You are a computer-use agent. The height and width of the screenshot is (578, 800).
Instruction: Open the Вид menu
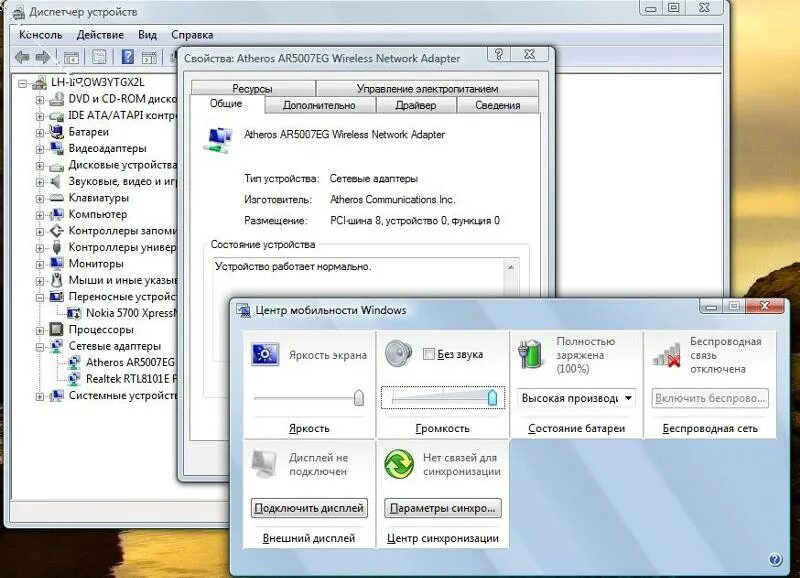[147, 35]
